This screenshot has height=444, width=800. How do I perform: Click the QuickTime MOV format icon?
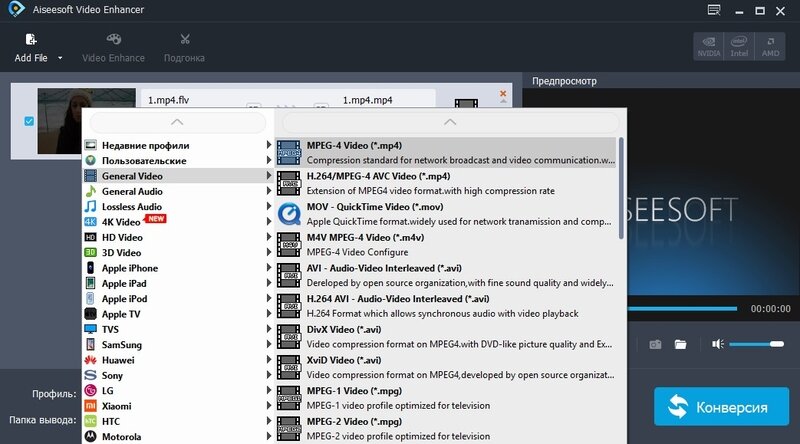click(289, 214)
